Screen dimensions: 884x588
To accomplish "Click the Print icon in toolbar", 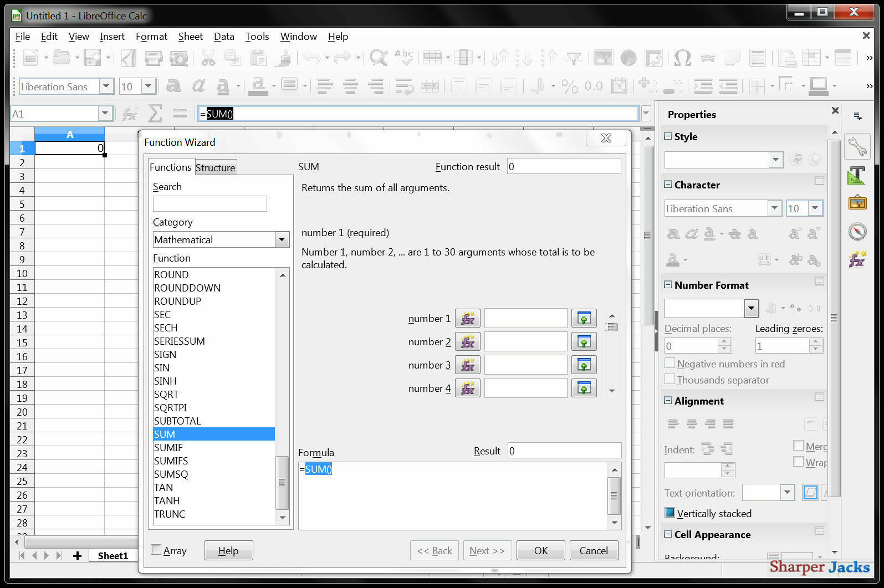I will pyautogui.click(x=154, y=58).
